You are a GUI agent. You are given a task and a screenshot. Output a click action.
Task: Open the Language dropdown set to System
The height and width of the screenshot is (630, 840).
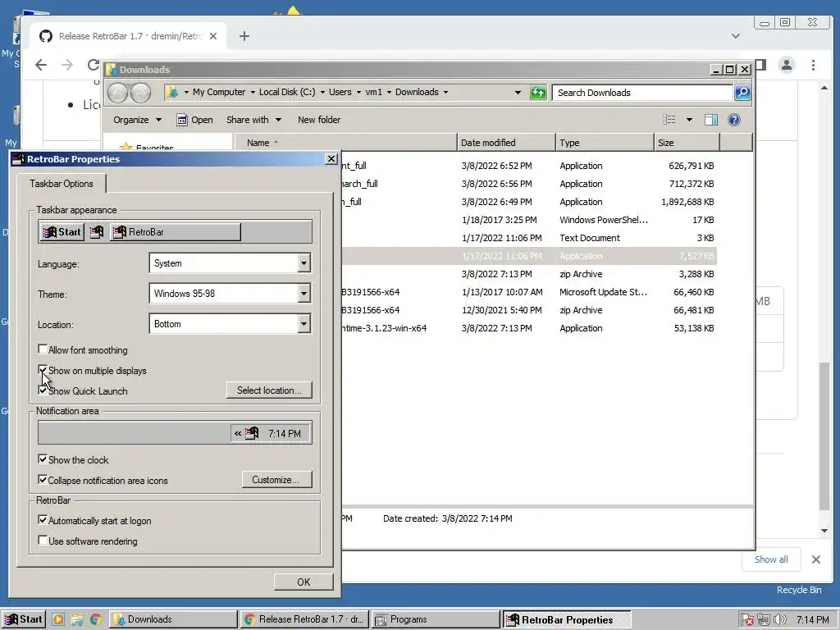[x=231, y=263]
